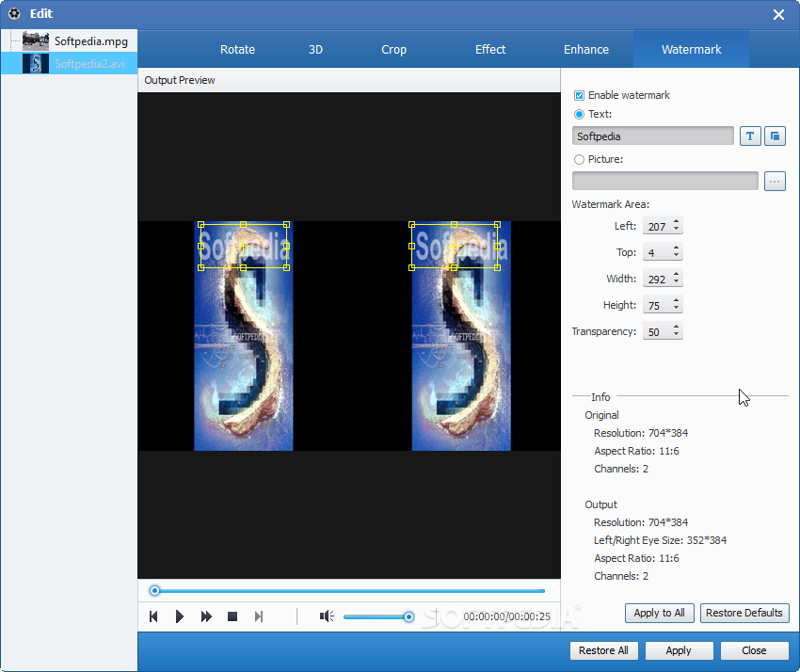Image resolution: width=800 pixels, height=672 pixels.
Task: Select Softpedia.mpg file name in list
Action: coord(91,41)
